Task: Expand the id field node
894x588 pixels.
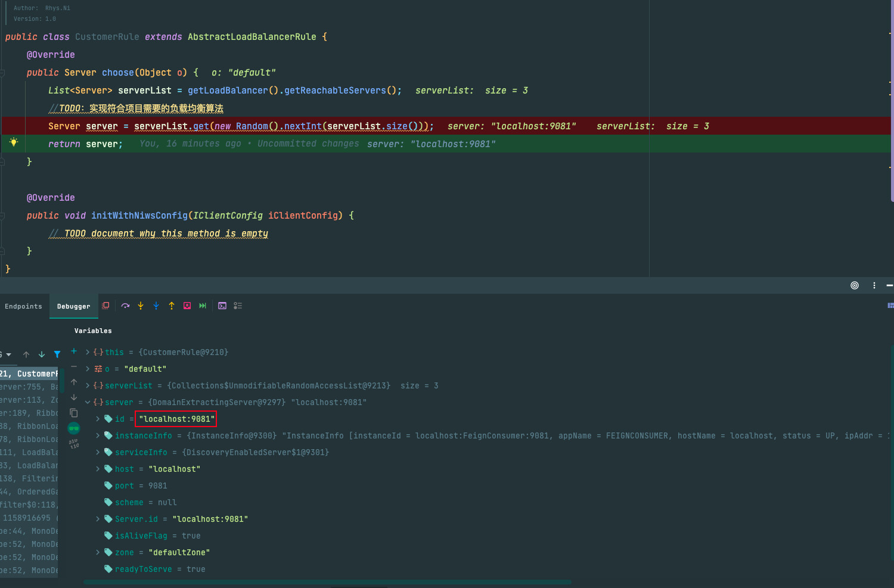Action: point(98,419)
